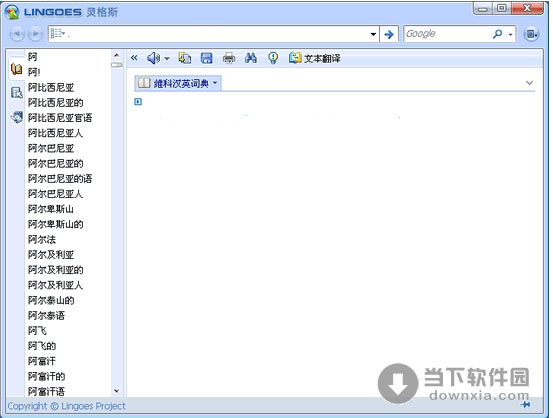Click the pin icon in status bar
The width and height of the screenshot is (553, 418).
coord(525,404)
